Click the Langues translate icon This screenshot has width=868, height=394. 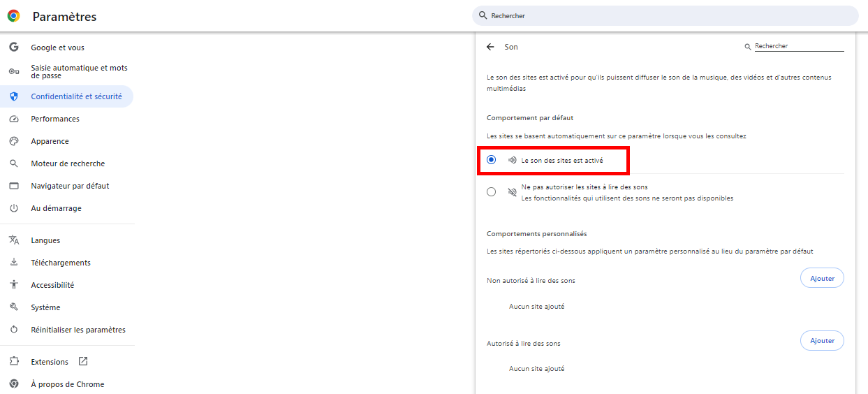coord(13,240)
